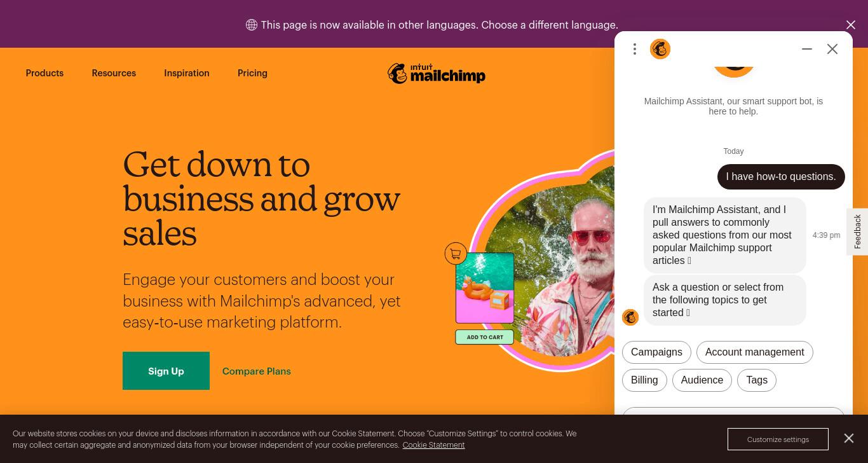Screen dimensions: 868x463
Task: Click the globe language icon in banner
Action: pyautogui.click(x=252, y=25)
